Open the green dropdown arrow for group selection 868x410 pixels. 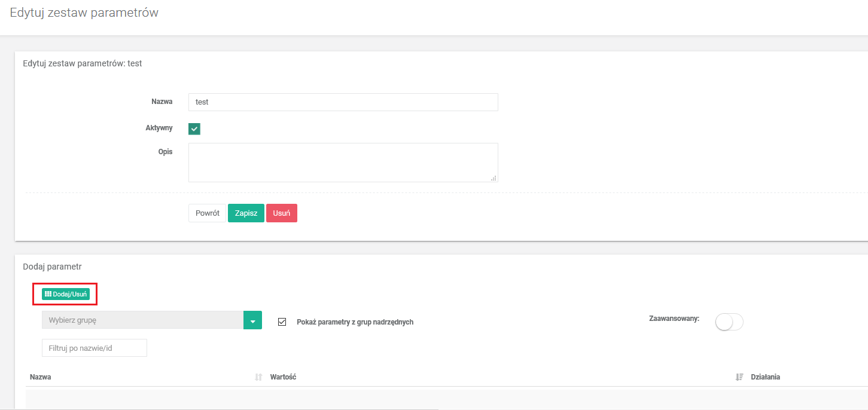(252, 320)
